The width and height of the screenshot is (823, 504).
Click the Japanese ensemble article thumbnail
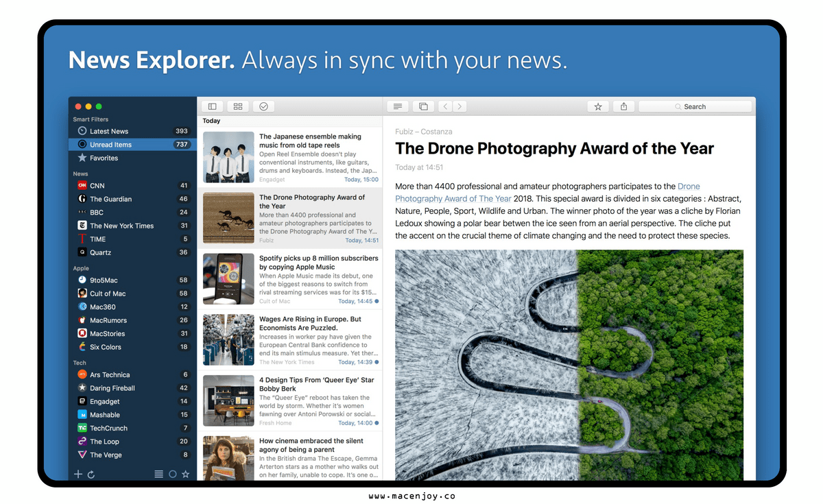228,157
